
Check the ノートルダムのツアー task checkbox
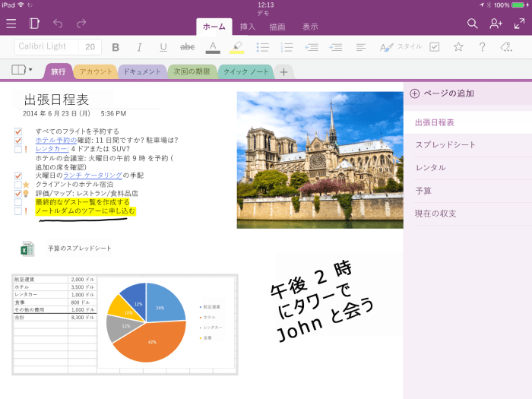[18, 211]
